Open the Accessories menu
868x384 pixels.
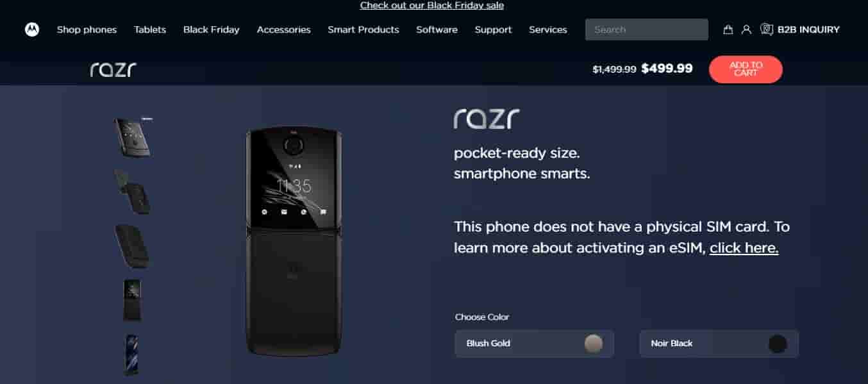pyautogui.click(x=283, y=29)
